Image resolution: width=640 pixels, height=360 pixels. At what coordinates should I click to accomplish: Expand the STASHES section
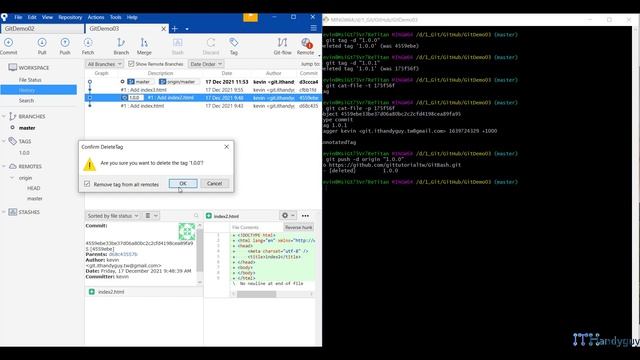coord(4,212)
